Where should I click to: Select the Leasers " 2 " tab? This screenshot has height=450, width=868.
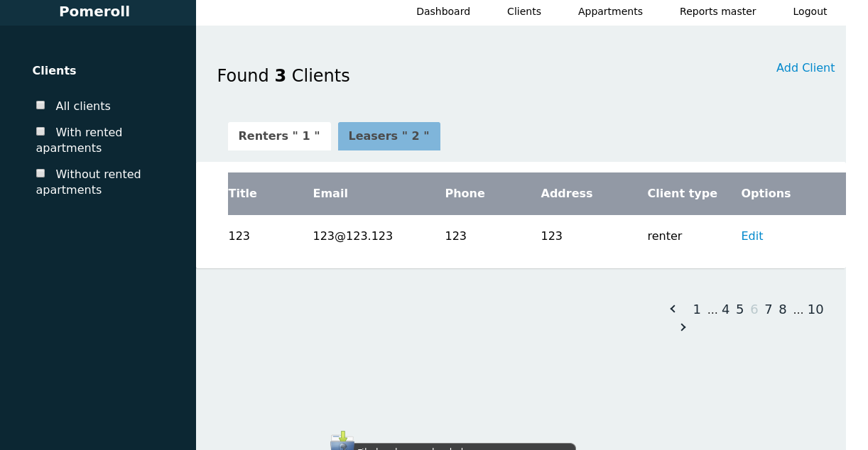click(389, 136)
